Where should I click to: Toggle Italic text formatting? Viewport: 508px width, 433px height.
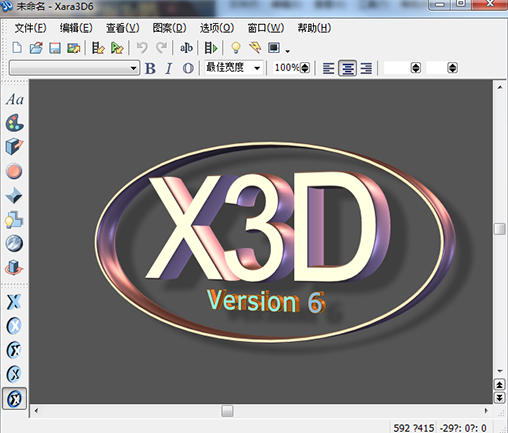169,68
